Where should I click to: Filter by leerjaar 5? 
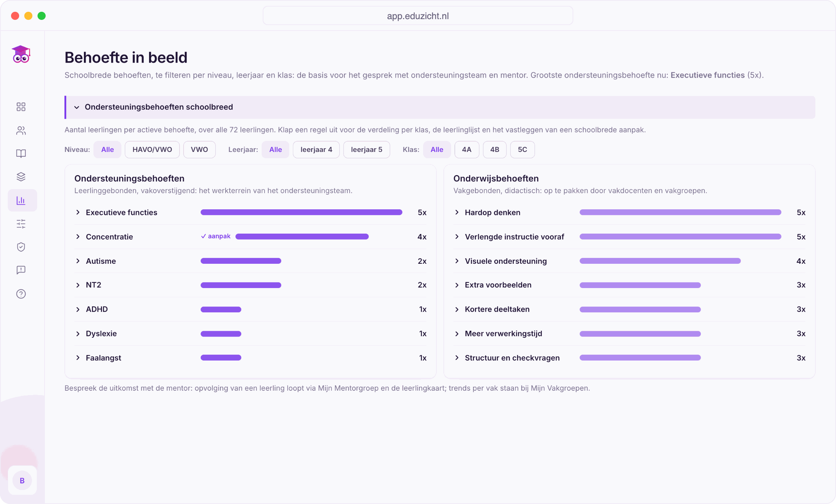coord(366,150)
